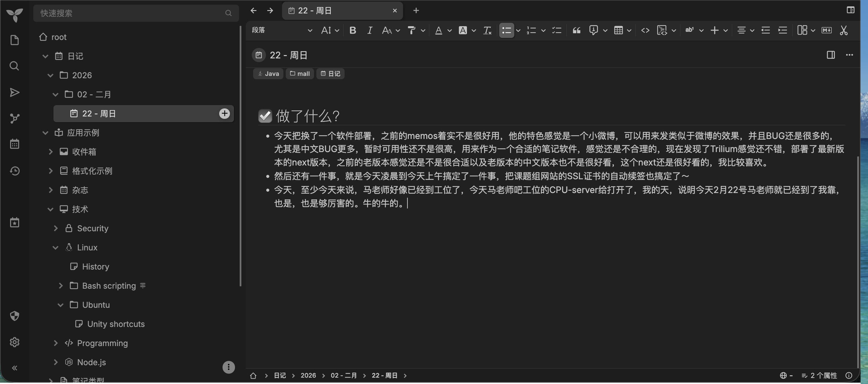Open the font color picker
The image size is (868, 384).
pos(439,30)
